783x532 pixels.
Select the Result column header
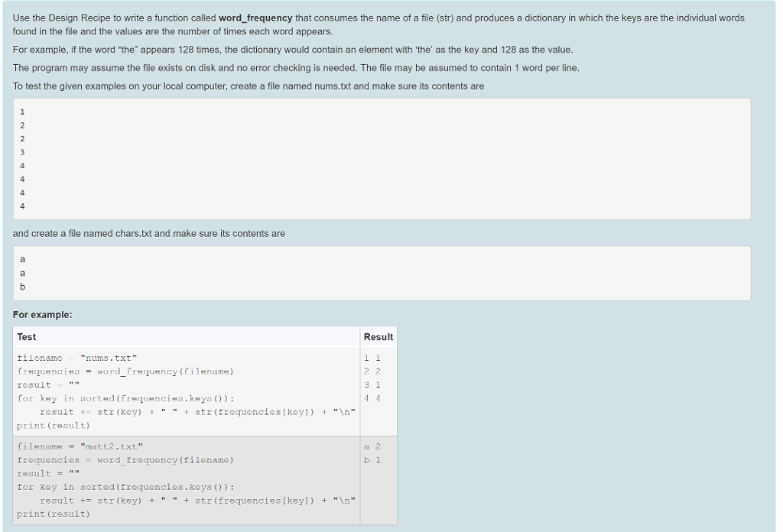pos(379,337)
